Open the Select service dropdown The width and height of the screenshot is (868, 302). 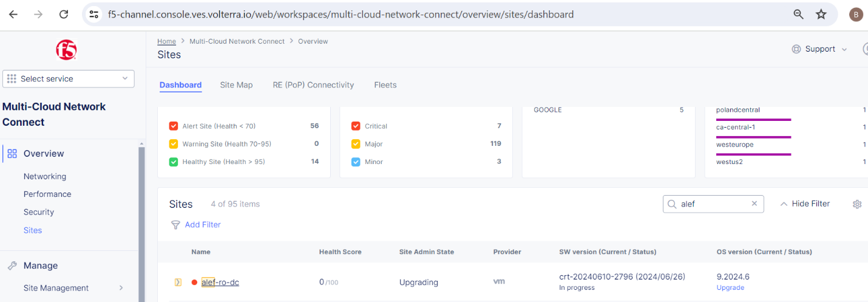[69, 78]
